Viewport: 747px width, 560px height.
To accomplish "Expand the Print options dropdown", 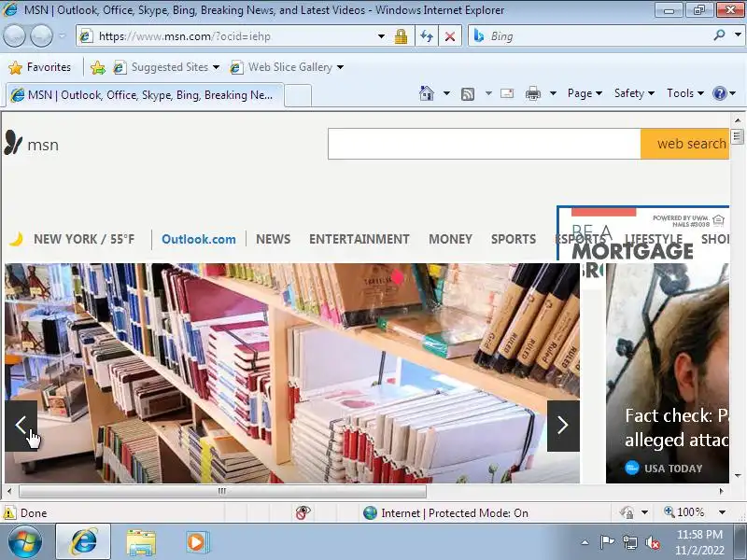I will tap(553, 93).
